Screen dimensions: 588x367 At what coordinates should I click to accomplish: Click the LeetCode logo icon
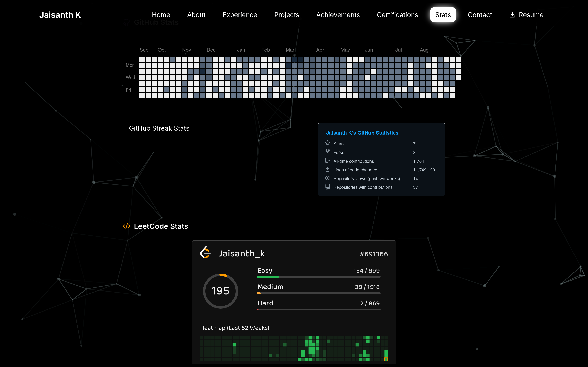click(205, 253)
